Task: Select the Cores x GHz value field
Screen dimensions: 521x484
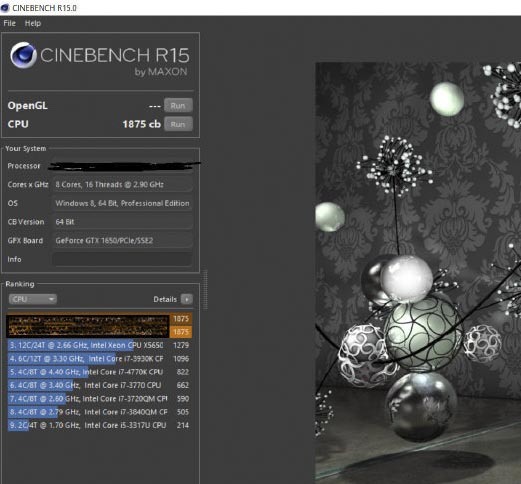Action: (122, 184)
